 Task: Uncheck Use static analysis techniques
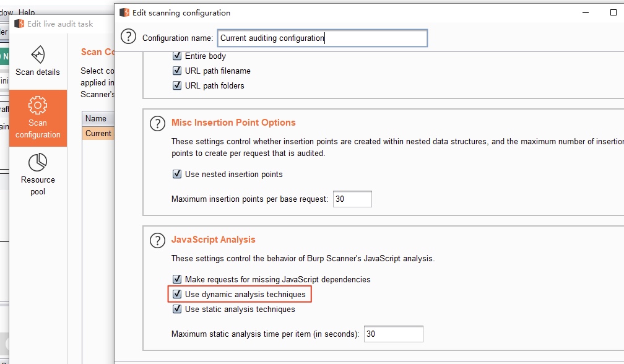(177, 309)
